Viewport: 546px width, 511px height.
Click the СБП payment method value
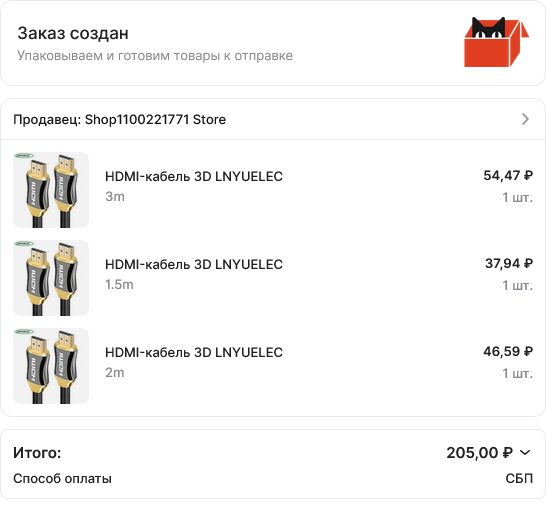pyautogui.click(x=519, y=479)
